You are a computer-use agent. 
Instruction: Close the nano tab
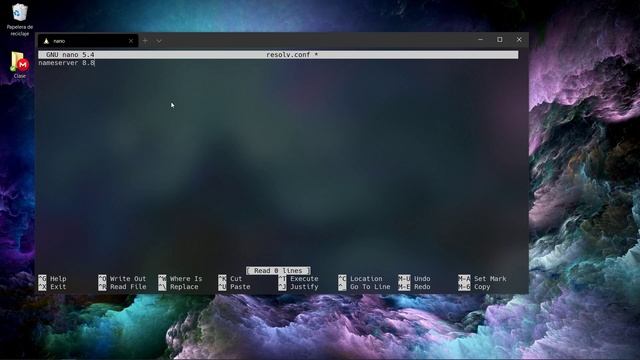click(131, 41)
